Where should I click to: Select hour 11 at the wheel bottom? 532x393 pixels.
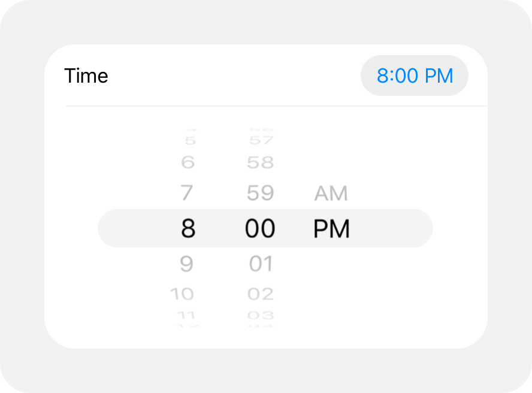tap(188, 315)
